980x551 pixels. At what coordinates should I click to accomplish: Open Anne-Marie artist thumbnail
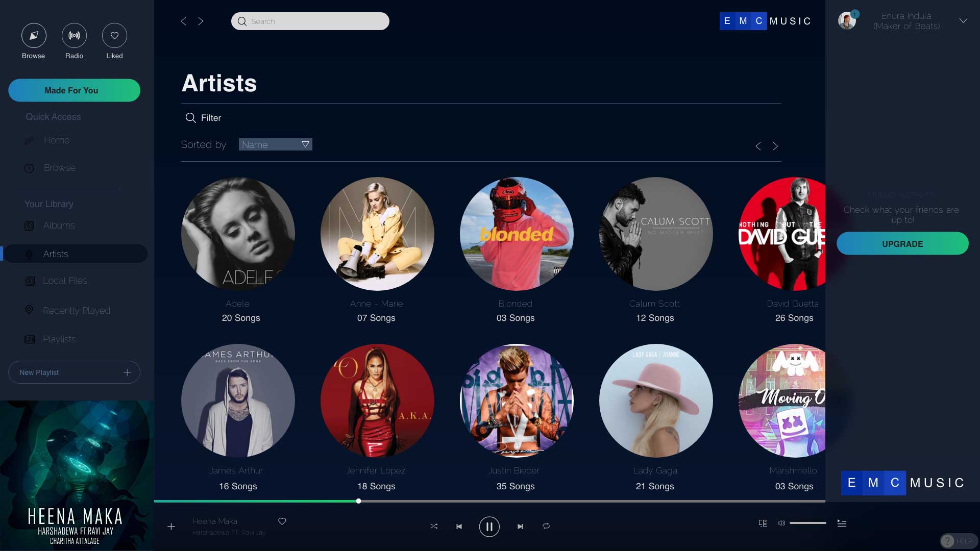[377, 234]
